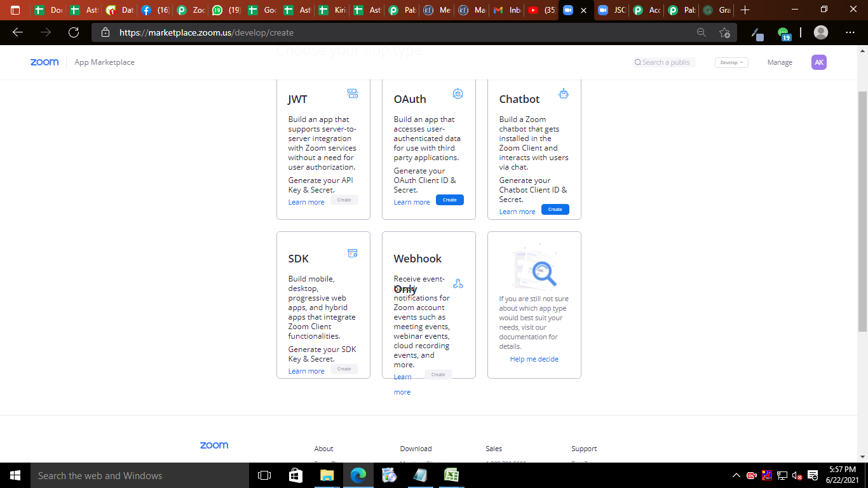Open the Windows Start menu
Viewport: 868px width, 488px height.
[x=15, y=475]
